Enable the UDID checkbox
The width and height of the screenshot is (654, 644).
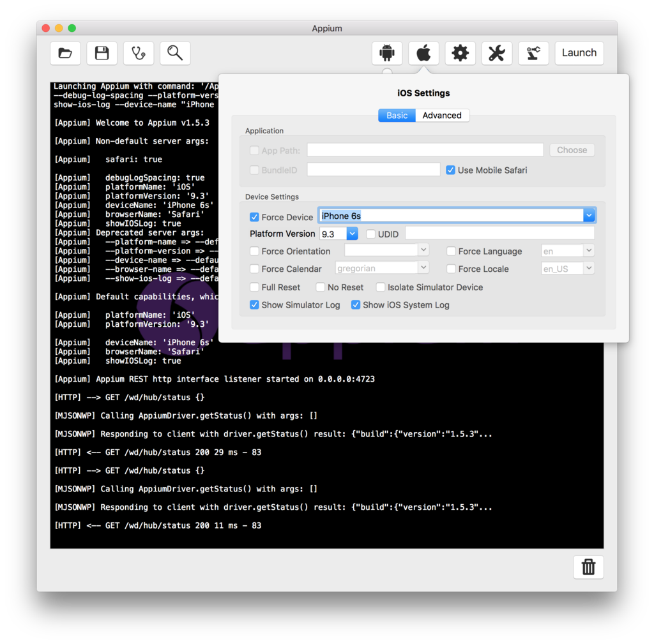[x=370, y=234]
